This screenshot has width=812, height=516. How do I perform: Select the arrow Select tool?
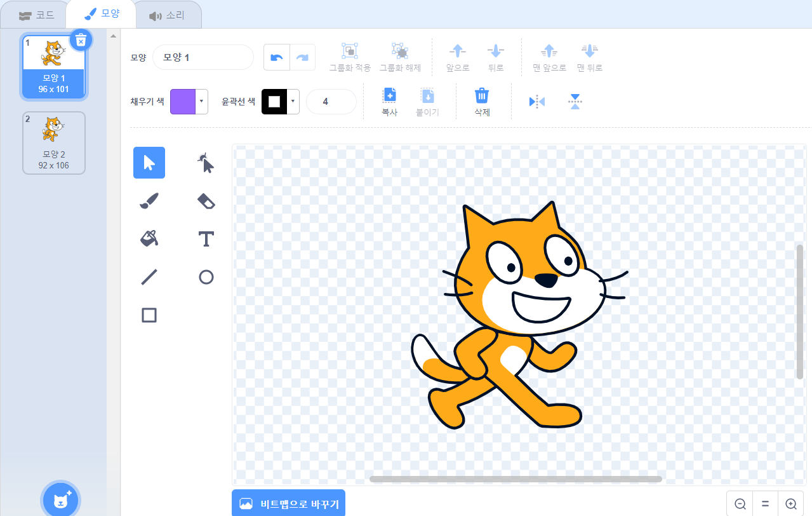149,163
